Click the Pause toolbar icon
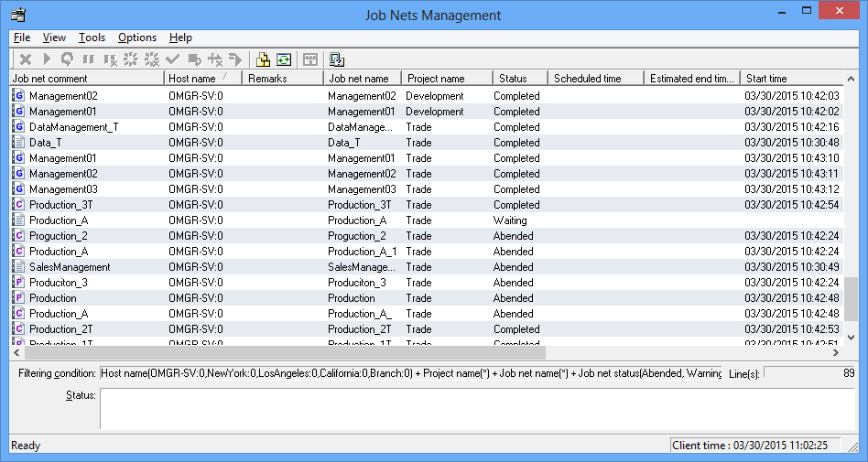This screenshot has height=462, width=868. [x=88, y=59]
